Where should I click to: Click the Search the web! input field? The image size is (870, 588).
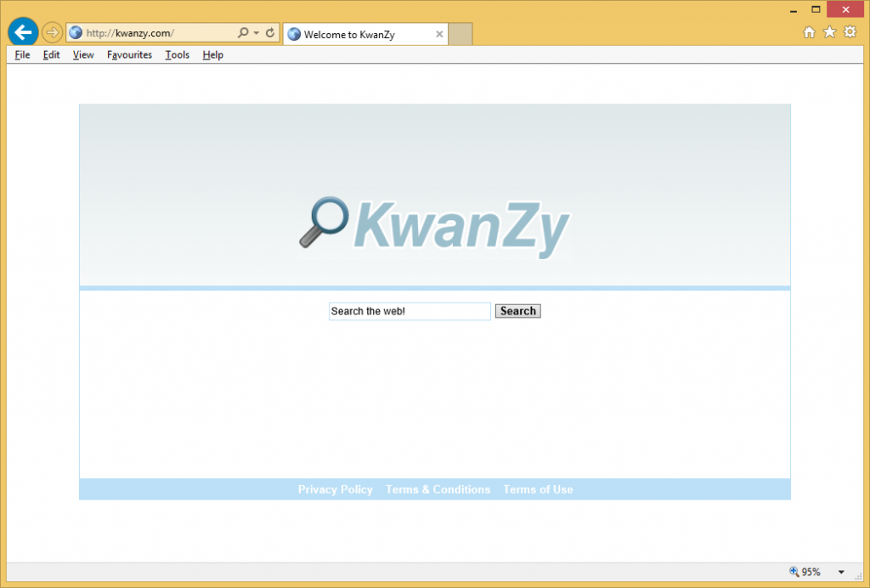[410, 312]
